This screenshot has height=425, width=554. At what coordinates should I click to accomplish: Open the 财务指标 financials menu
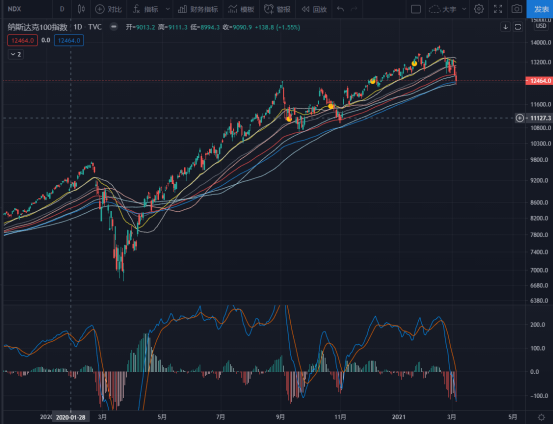(198, 9)
